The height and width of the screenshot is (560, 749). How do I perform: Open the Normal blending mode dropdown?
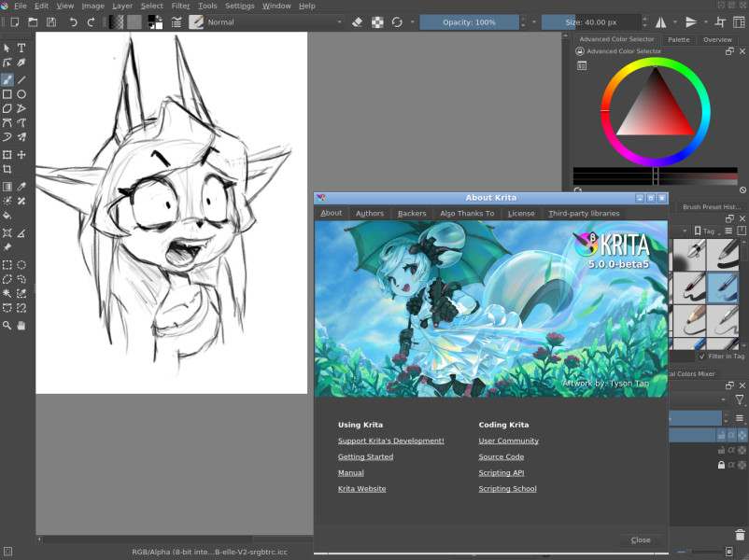(x=275, y=22)
